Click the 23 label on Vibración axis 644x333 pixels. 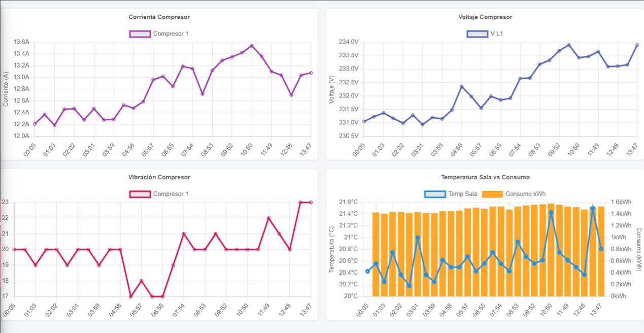point(6,202)
